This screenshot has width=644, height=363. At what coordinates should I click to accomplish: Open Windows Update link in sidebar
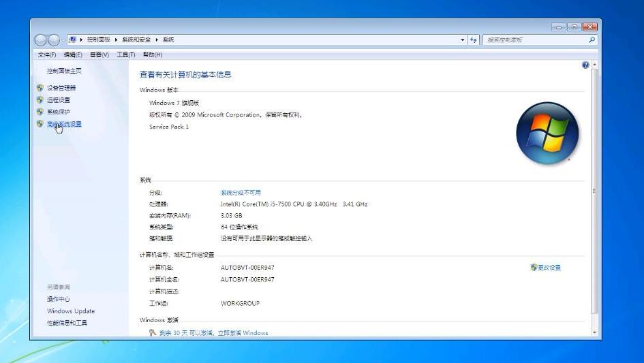click(x=71, y=311)
